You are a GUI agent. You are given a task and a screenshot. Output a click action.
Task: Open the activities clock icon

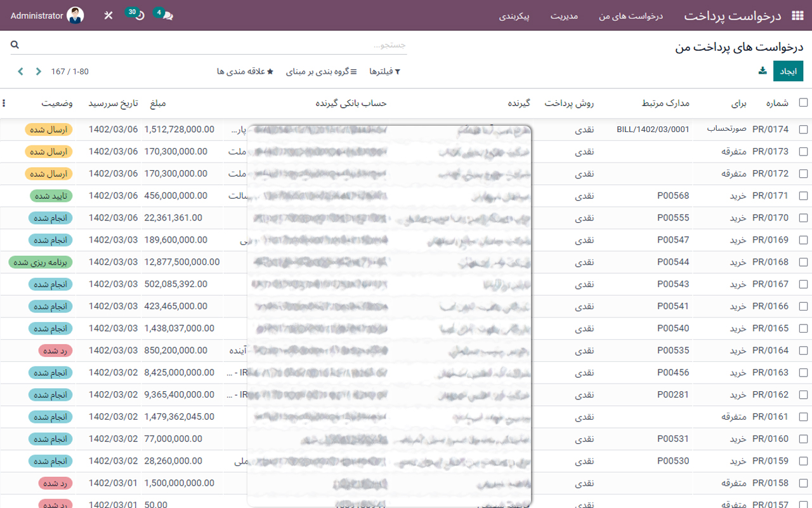[140, 16]
